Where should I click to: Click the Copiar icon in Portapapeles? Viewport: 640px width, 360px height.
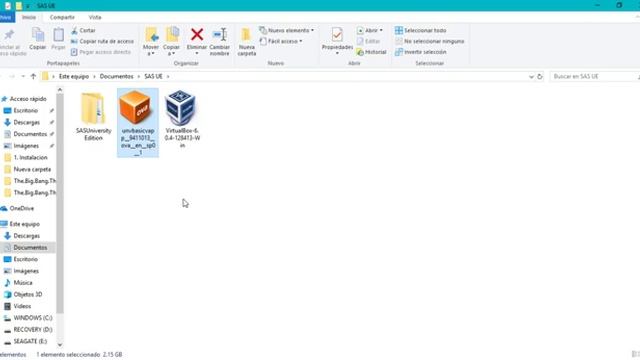click(38, 39)
